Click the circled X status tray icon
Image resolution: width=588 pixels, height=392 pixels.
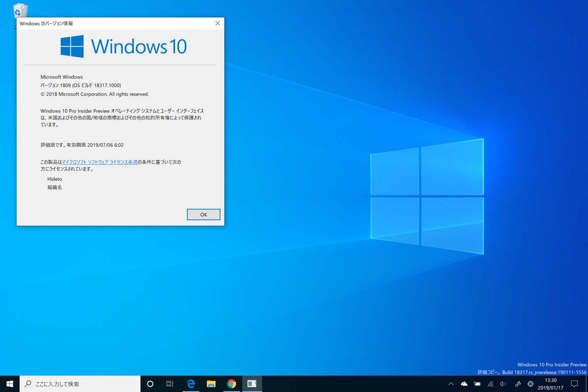click(x=529, y=384)
